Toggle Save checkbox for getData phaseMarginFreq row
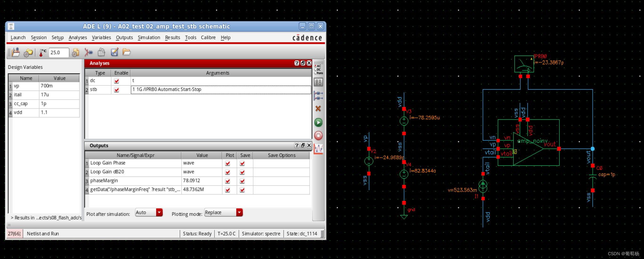Screen dimensions: 644x259 coord(242,190)
